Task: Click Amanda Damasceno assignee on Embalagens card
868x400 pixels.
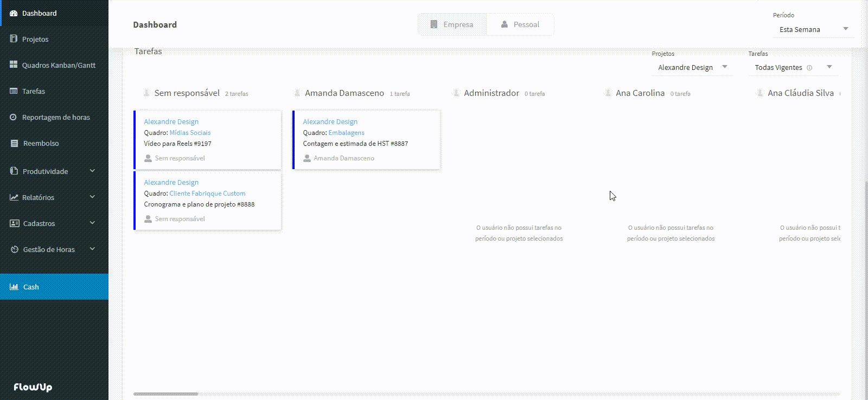Action: 344,158
